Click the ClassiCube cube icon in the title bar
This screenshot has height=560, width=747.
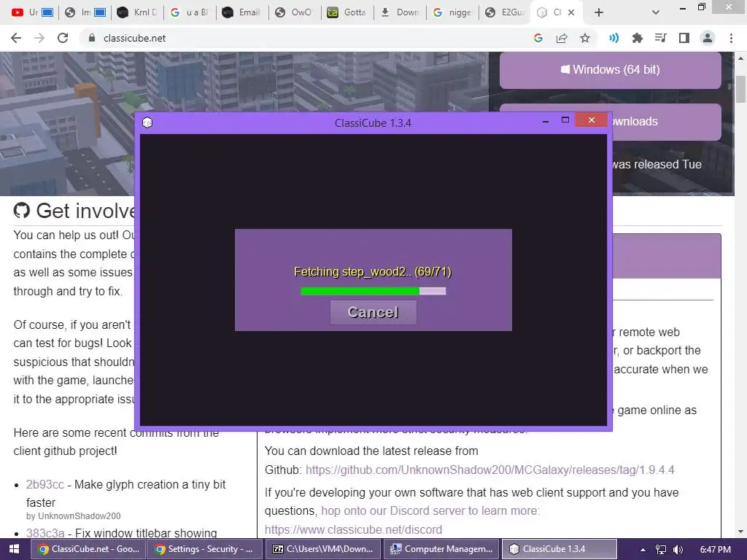[x=147, y=122]
